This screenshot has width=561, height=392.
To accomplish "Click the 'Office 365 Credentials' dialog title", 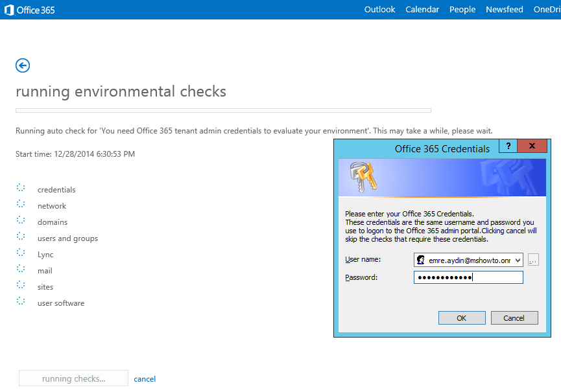I will [x=442, y=148].
